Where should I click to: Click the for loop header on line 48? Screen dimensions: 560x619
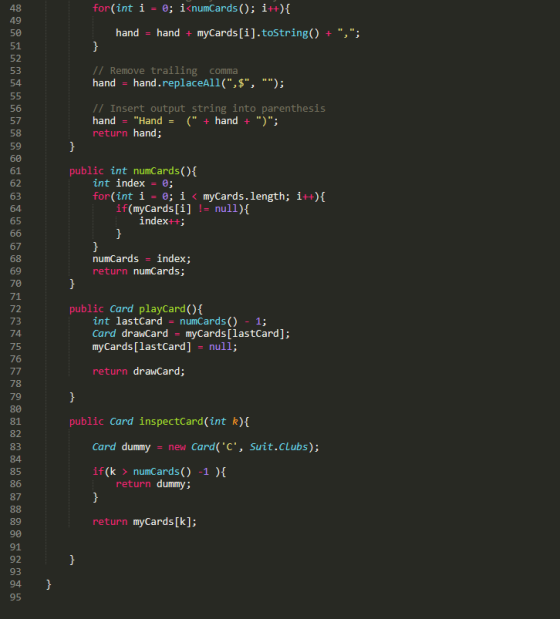pyautogui.click(x=191, y=8)
